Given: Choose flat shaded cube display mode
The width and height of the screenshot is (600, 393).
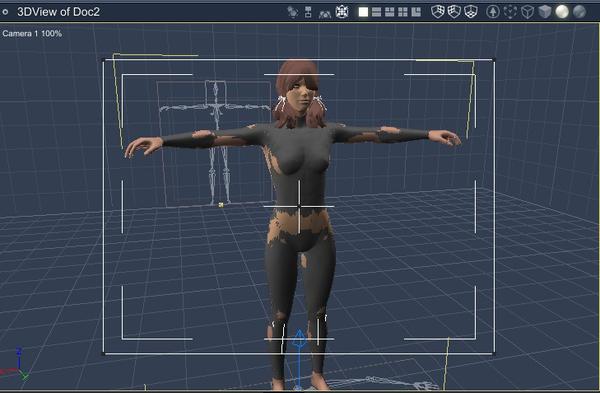Looking at the screenshot, I should coord(544,12).
